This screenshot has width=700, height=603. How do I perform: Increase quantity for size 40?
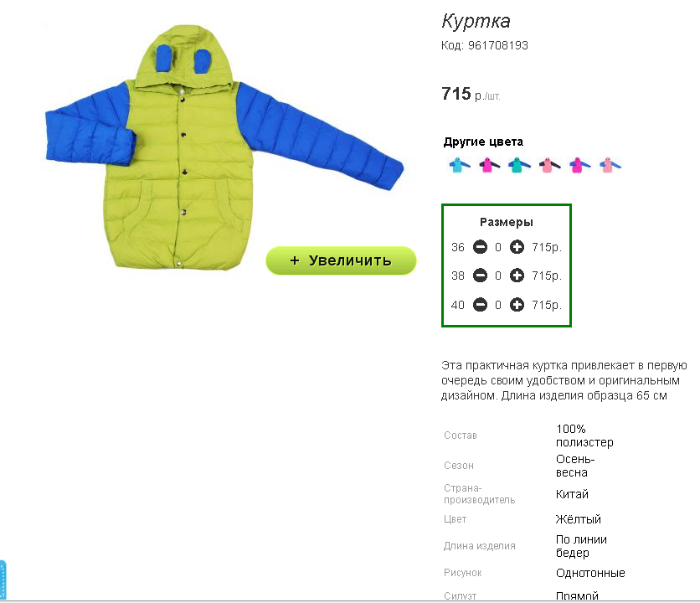pyautogui.click(x=517, y=305)
